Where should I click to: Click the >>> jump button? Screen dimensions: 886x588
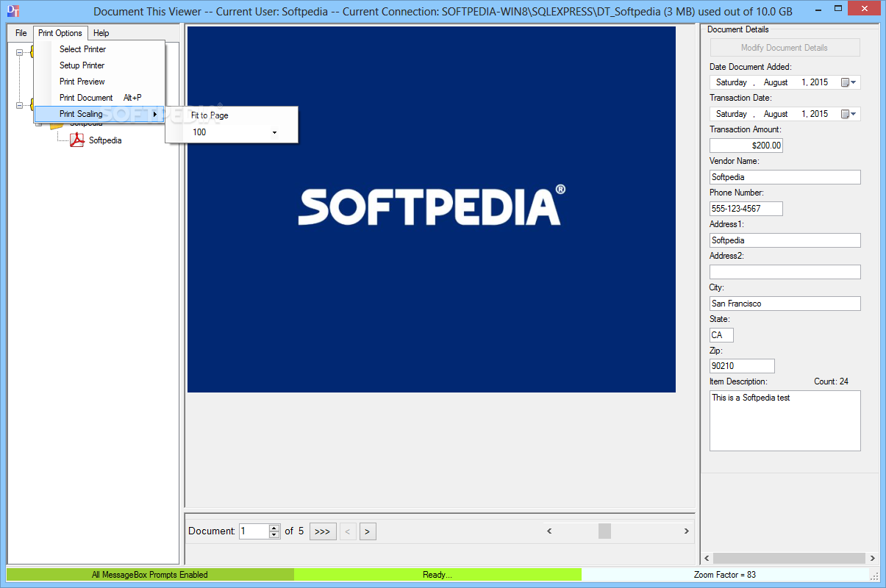point(323,531)
